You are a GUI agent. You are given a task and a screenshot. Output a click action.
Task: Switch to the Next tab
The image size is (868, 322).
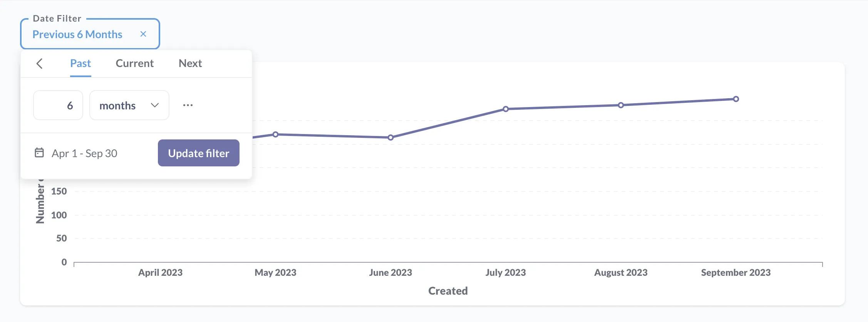190,63
